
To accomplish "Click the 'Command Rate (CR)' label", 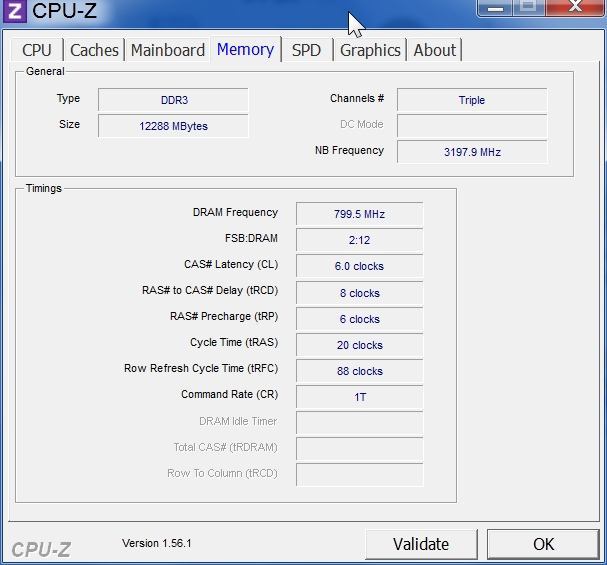I will pos(230,394).
